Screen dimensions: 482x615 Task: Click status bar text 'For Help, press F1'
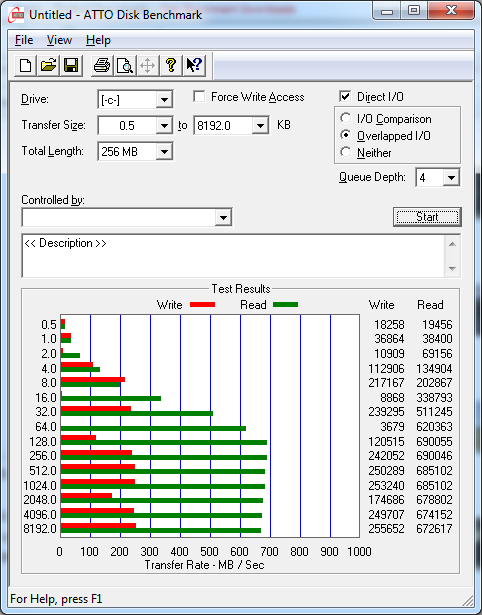[x=56, y=599]
